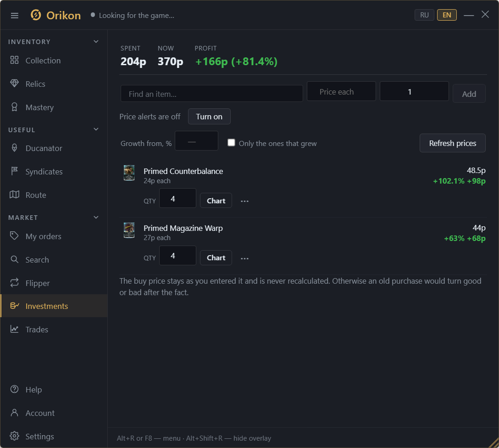This screenshot has height=448, width=499.
Task: Focus the Find an item search field
Action: (211, 94)
